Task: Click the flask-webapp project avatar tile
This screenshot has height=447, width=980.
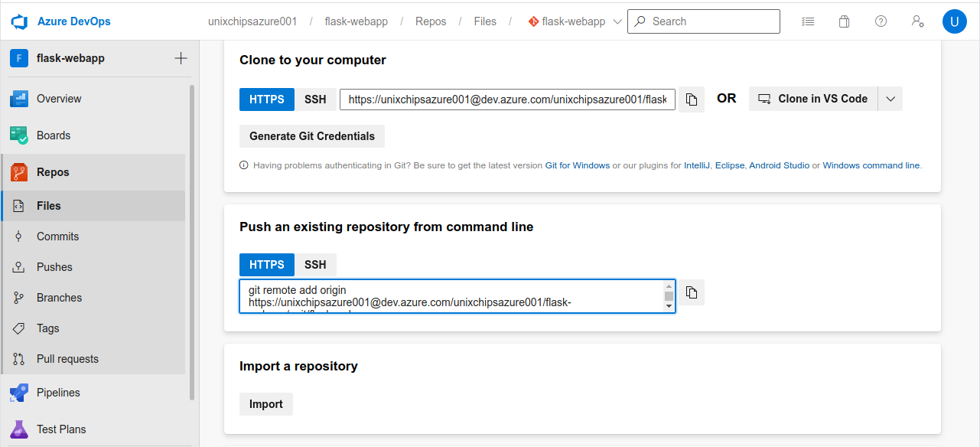Action: [x=19, y=58]
